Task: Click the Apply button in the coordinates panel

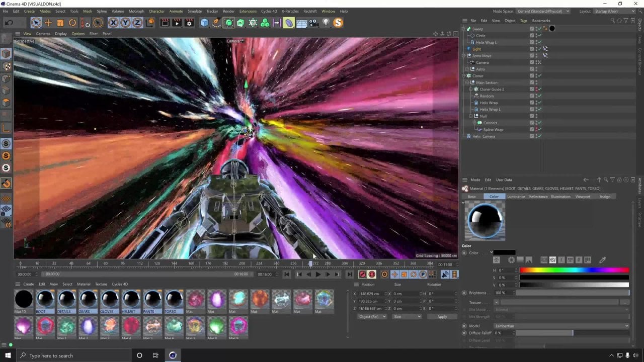Action: point(442,317)
